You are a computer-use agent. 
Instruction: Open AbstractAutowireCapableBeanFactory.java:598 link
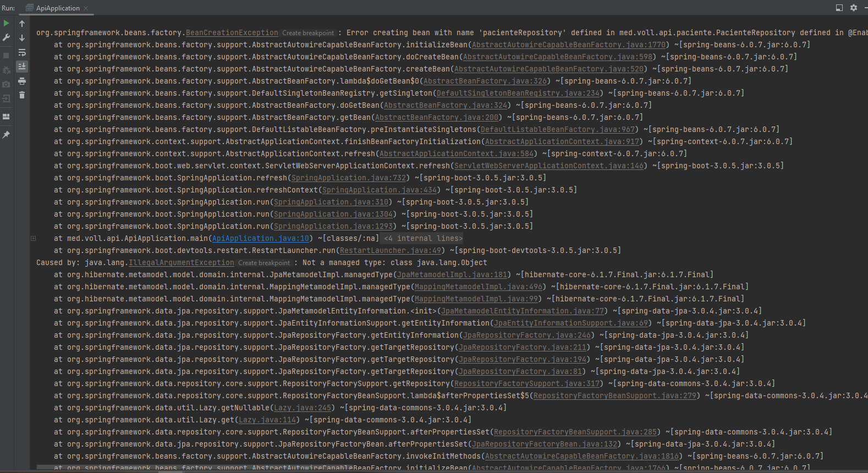[x=558, y=57]
